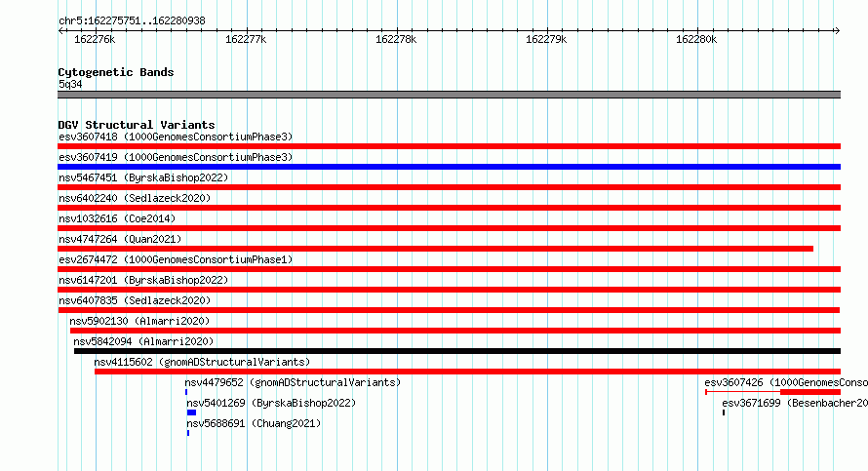Click the black bar of nsv5842094

pos(457,351)
